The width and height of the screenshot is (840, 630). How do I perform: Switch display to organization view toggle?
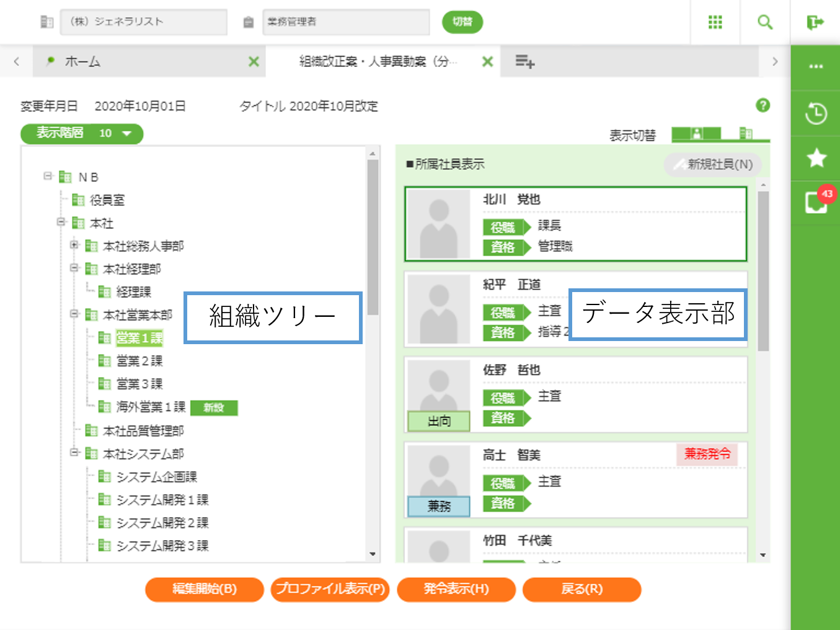[746, 133]
